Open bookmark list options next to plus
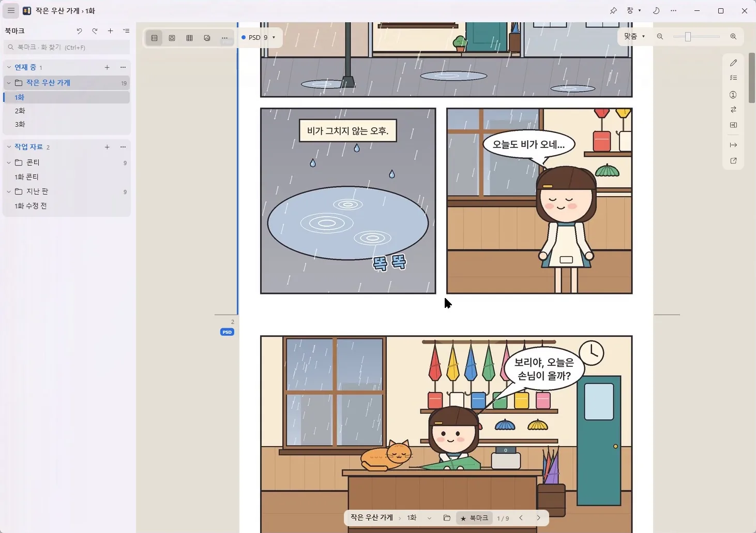The image size is (756, 533). tap(126, 31)
